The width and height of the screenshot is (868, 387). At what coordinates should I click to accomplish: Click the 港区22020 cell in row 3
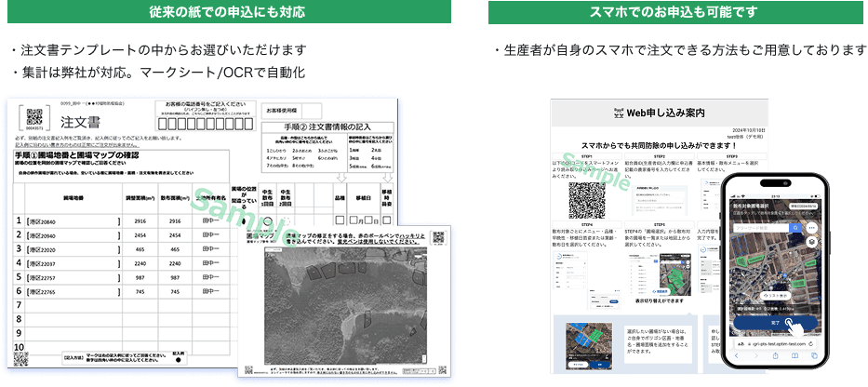tap(73, 249)
